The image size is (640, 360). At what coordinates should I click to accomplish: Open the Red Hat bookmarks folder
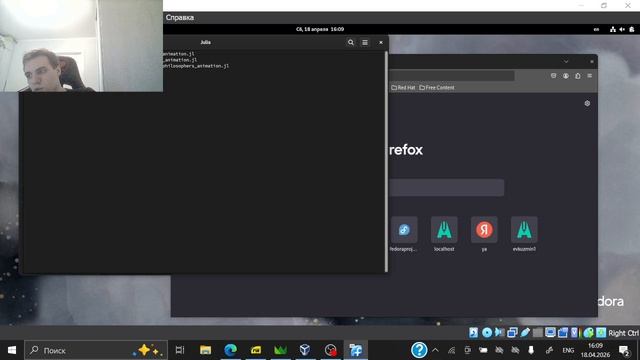click(403, 87)
